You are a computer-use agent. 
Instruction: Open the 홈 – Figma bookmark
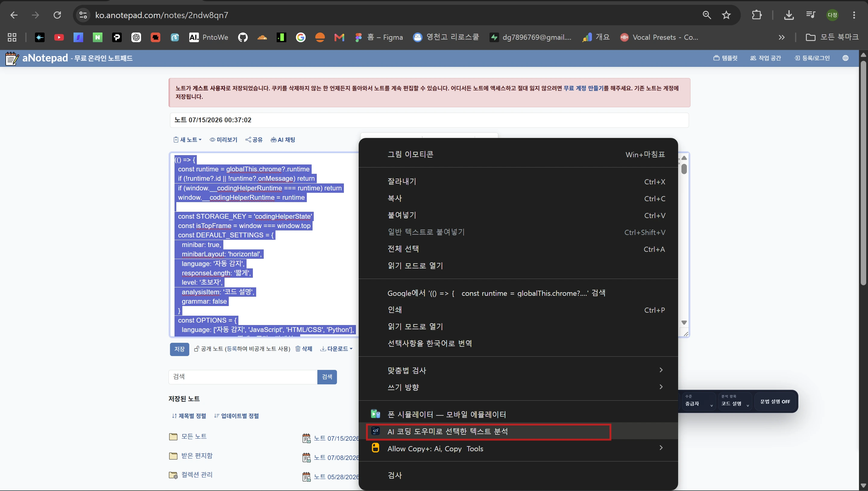tap(379, 37)
